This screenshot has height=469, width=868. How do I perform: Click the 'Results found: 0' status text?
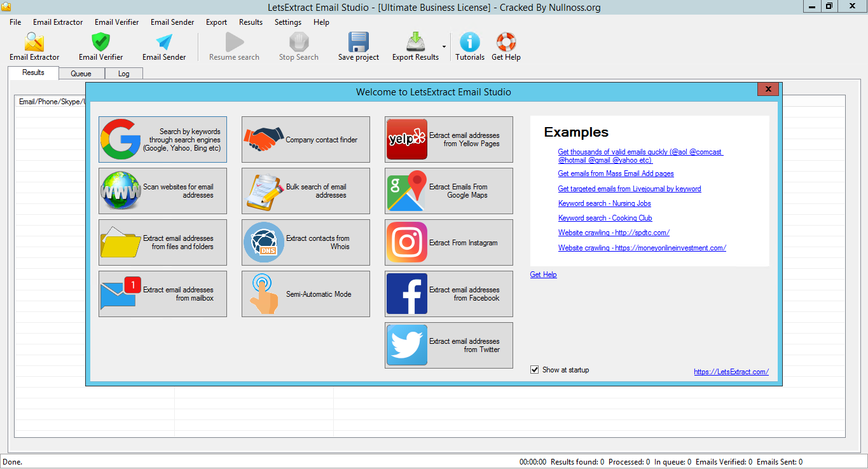tap(577, 462)
